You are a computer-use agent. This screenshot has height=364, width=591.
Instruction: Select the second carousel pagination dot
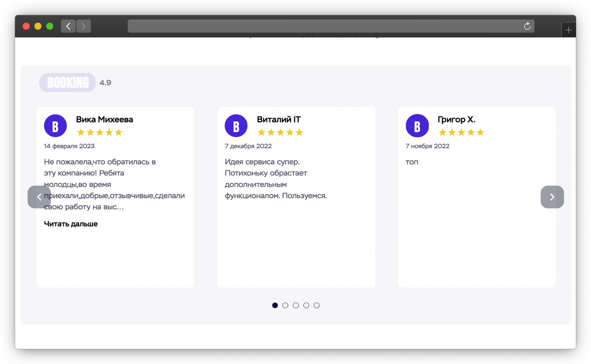(285, 305)
